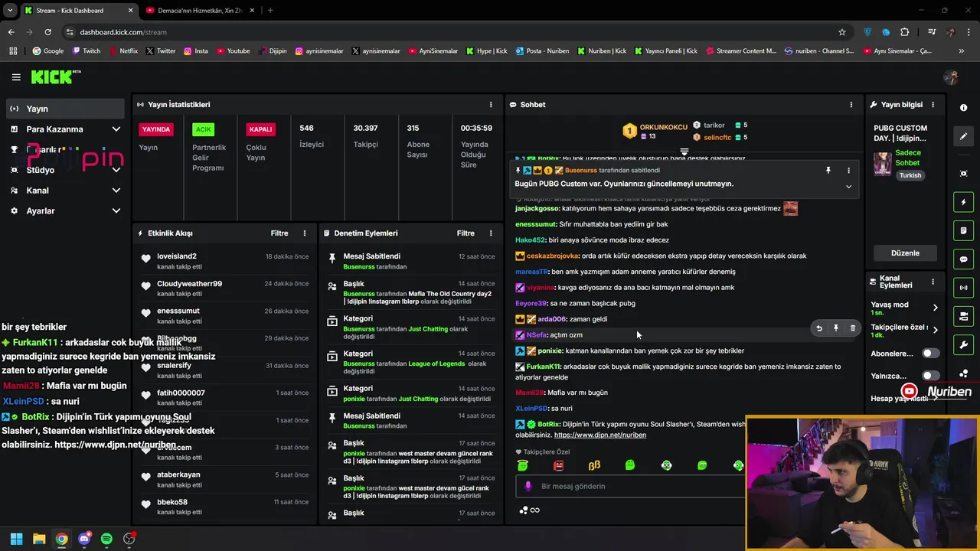Open the Denetim Eylemleri panel options menu

tap(491, 233)
